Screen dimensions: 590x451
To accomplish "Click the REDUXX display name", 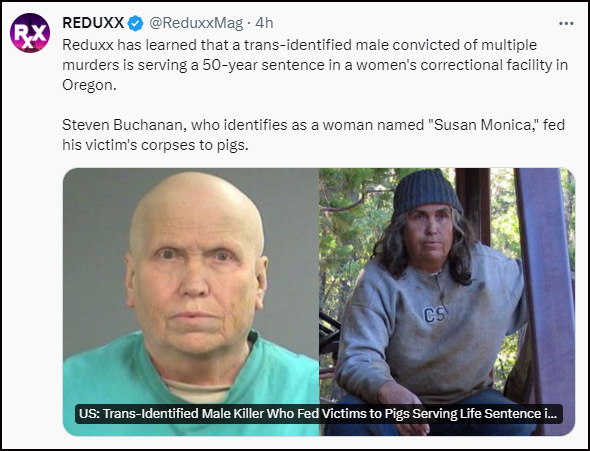I will pyautogui.click(x=93, y=23).
